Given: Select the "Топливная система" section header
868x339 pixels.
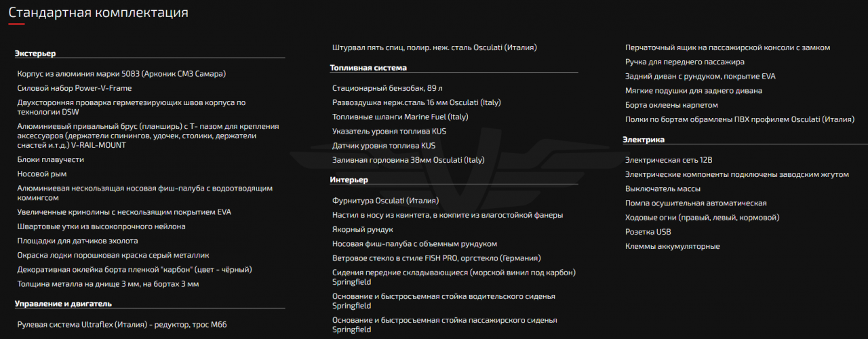Looking at the screenshot, I should pyautogui.click(x=368, y=68).
